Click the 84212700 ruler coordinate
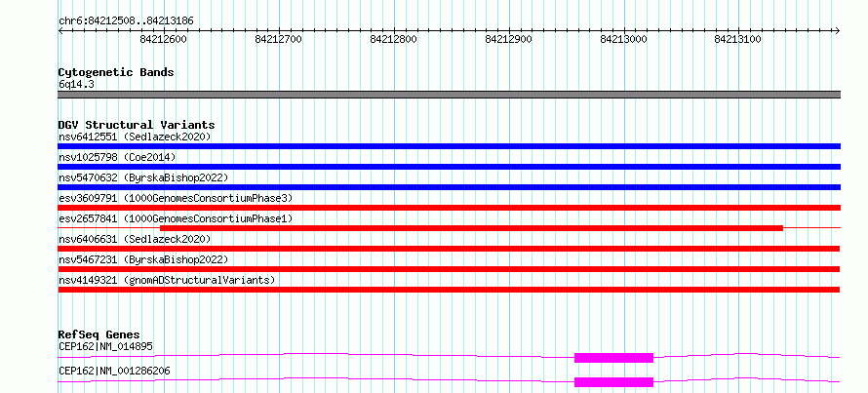This screenshot has height=393, width=868. pos(279,39)
